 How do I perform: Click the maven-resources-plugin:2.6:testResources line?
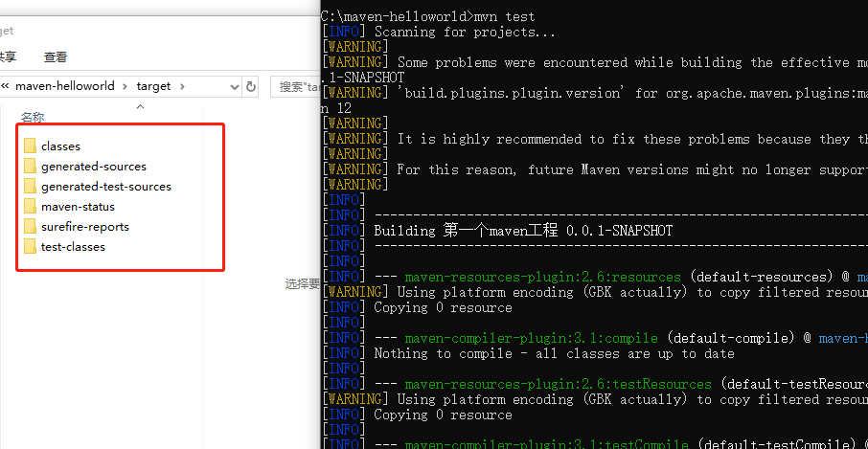tap(595, 384)
